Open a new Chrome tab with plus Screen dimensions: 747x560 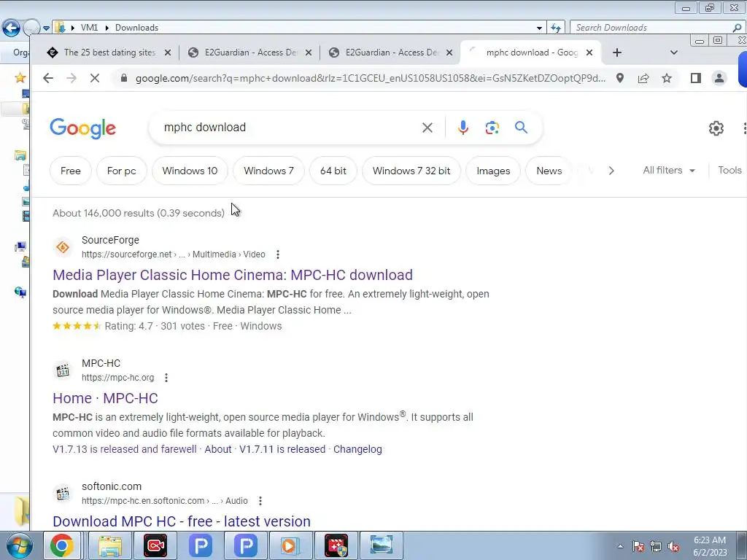point(617,52)
